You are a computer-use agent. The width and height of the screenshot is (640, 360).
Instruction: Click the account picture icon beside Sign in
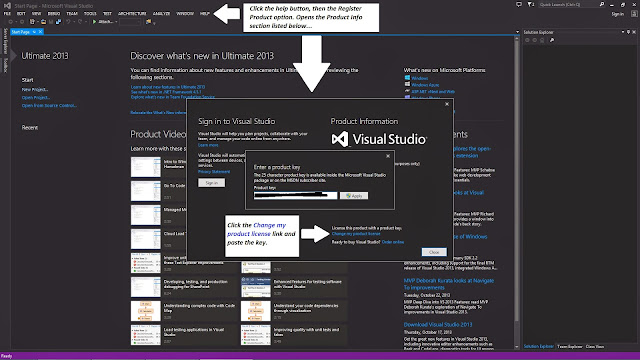634,13
